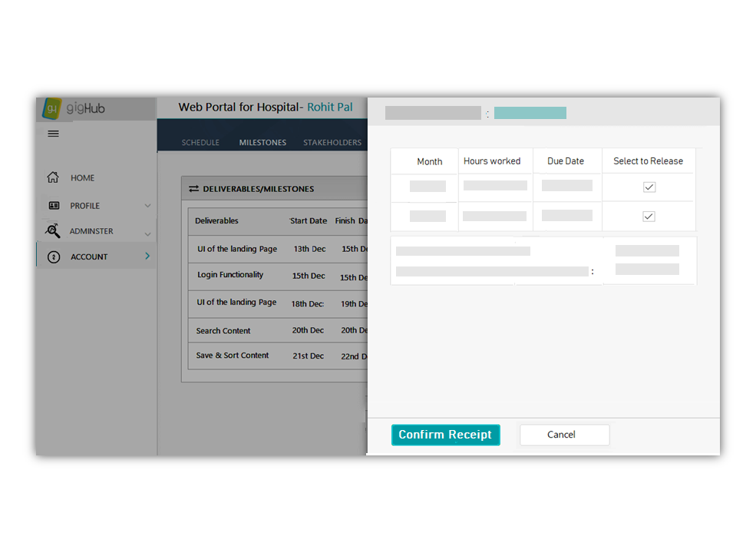Click the gigHub brand name
The image size is (756, 556).
click(85, 108)
